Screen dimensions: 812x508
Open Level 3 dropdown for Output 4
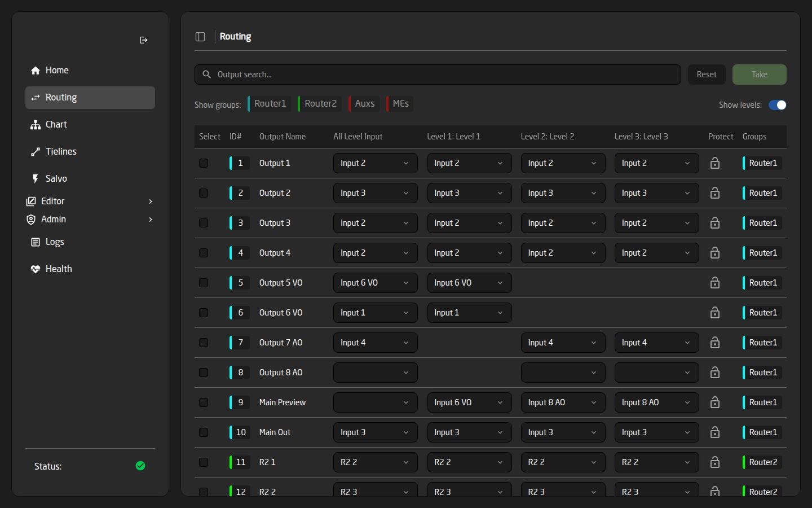pyautogui.click(x=656, y=253)
